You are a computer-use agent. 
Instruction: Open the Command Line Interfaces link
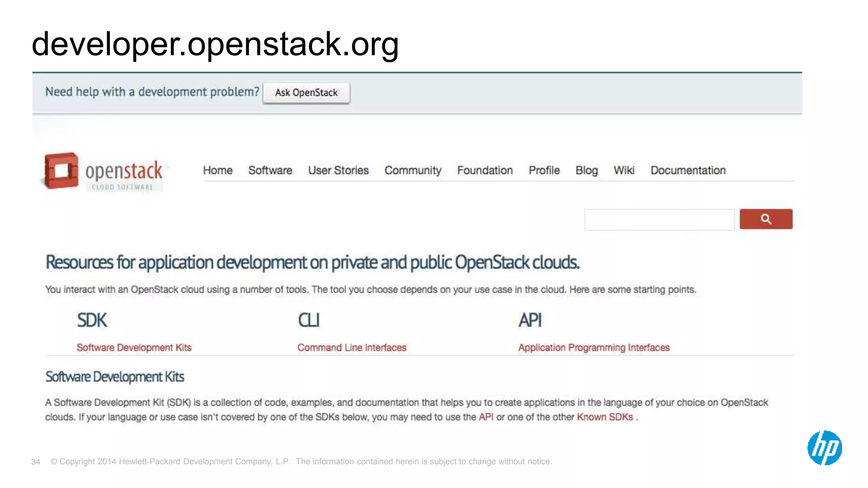click(352, 348)
